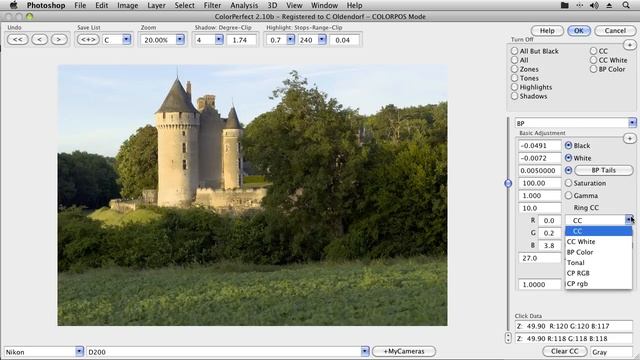Click the OK button

point(578,31)
